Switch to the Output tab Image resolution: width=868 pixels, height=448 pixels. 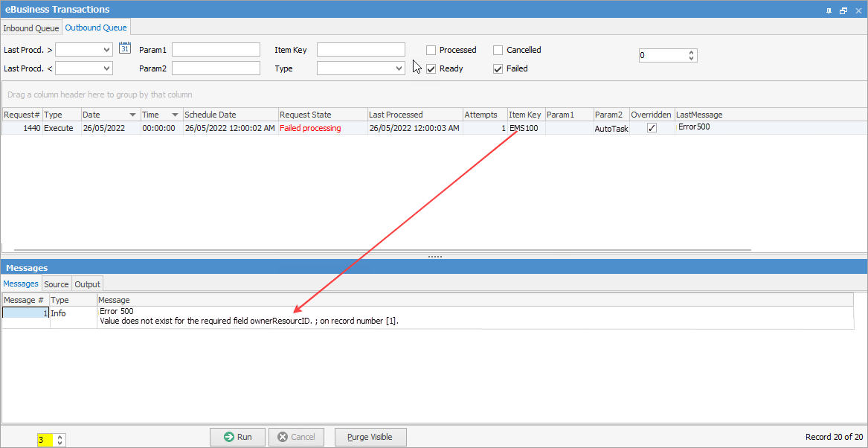tap(88, 284)
